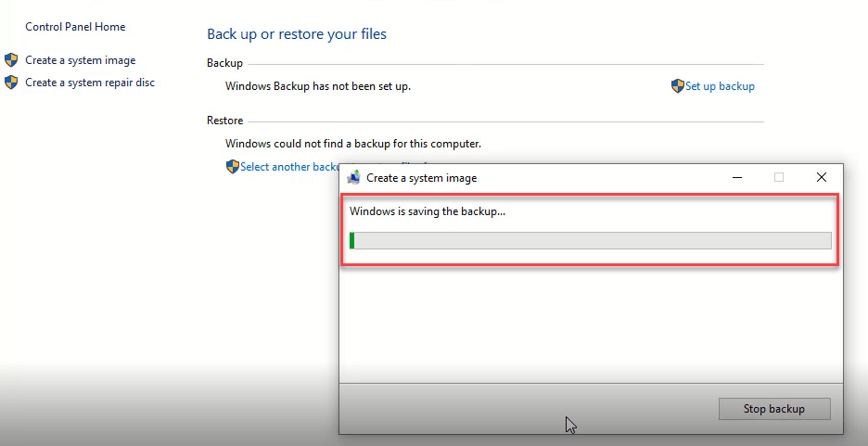Click the Restore section label
The height and width of the screenshot is (446, 868).
[224, 121]
